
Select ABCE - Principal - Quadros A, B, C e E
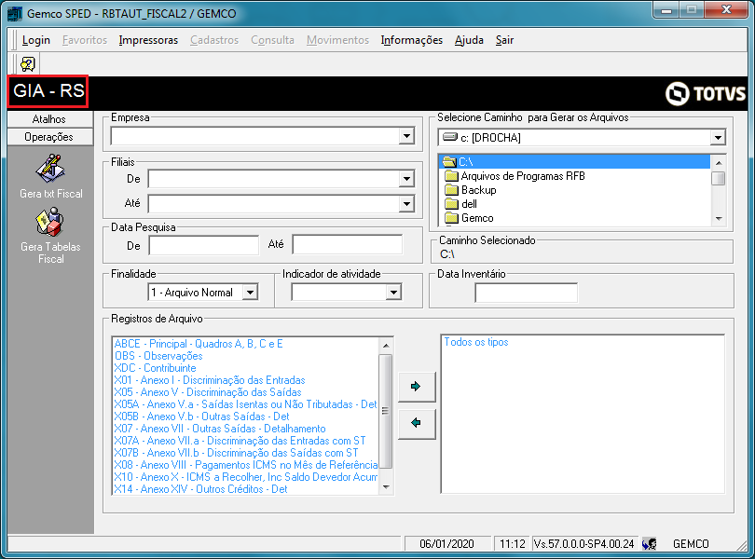[x=199, y=344]
